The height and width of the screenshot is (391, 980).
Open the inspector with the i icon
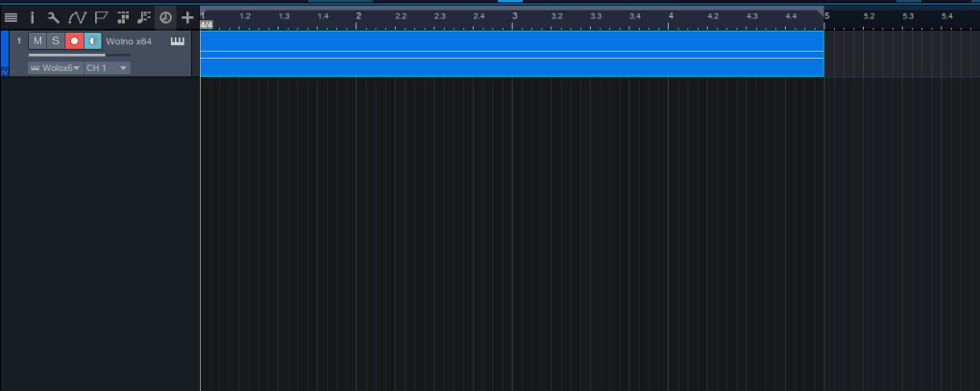[32, 18]
